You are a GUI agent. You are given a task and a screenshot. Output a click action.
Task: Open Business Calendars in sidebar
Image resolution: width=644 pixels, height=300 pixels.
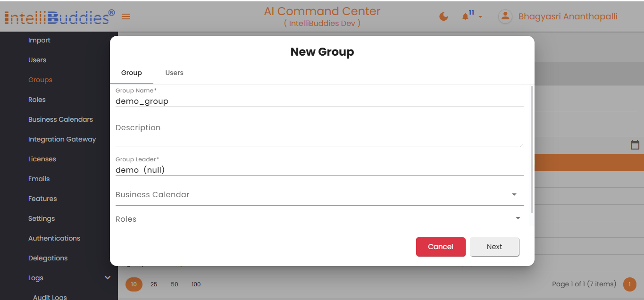[x=60, y=119]
